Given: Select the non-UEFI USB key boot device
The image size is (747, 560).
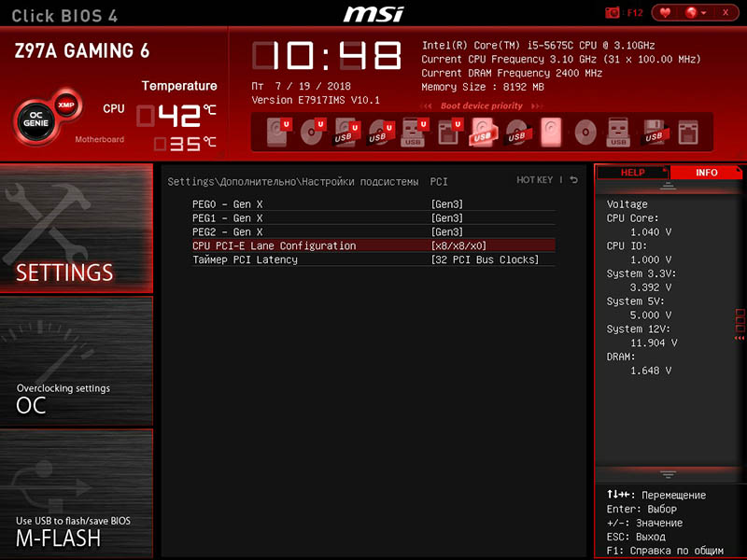Looking at the screenshot, I should (x=618, y=133).
